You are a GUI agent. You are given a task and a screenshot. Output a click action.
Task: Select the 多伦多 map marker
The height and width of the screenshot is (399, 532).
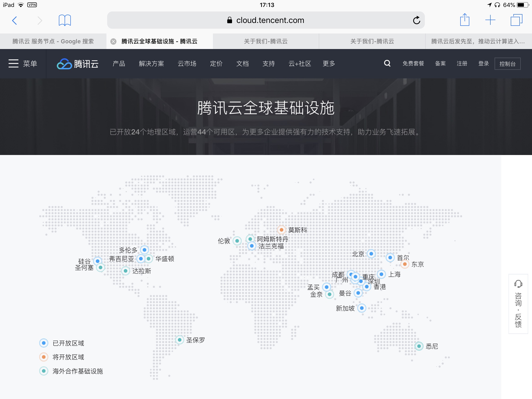coord(144,250)
